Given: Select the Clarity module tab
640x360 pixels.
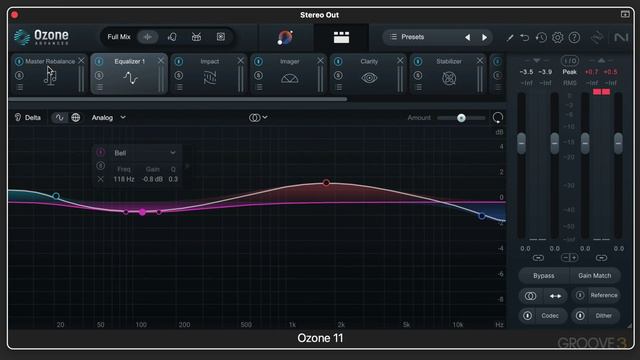Looking at the screenshot, I should (369, 74).
